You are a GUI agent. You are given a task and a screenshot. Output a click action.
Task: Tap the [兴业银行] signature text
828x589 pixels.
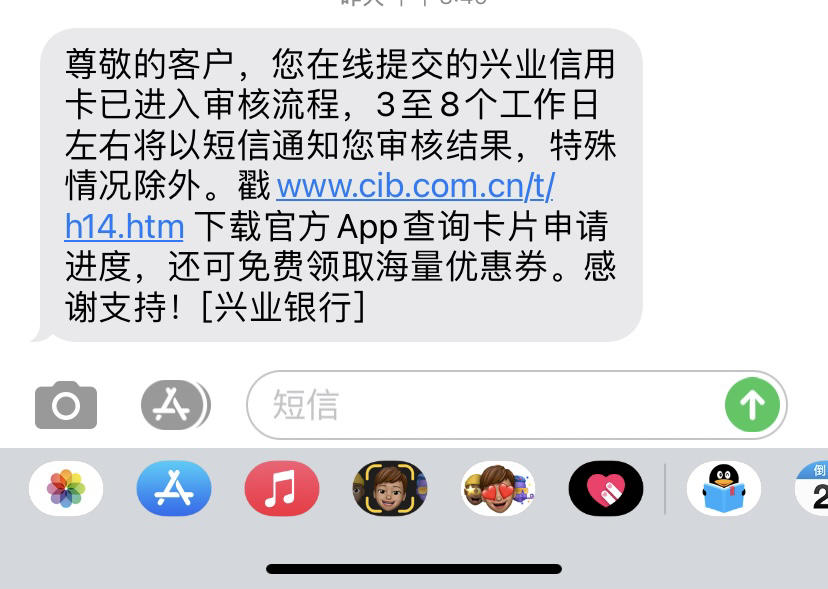(x=284, y=307)
